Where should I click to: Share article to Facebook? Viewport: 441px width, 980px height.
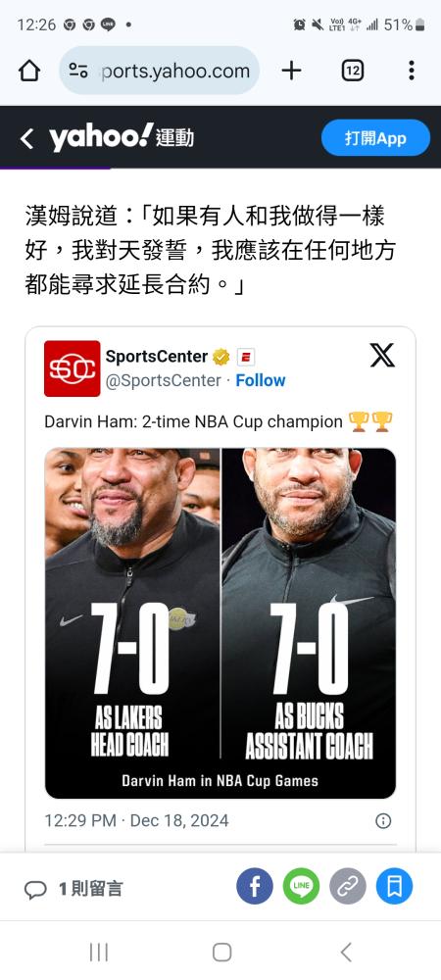coord(254,886)
